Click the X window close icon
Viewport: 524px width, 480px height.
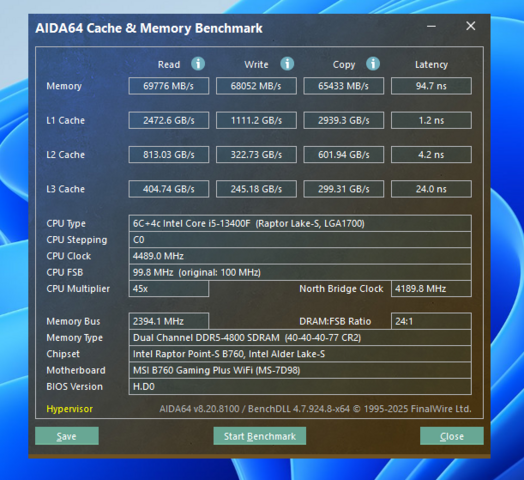[471, 26]
